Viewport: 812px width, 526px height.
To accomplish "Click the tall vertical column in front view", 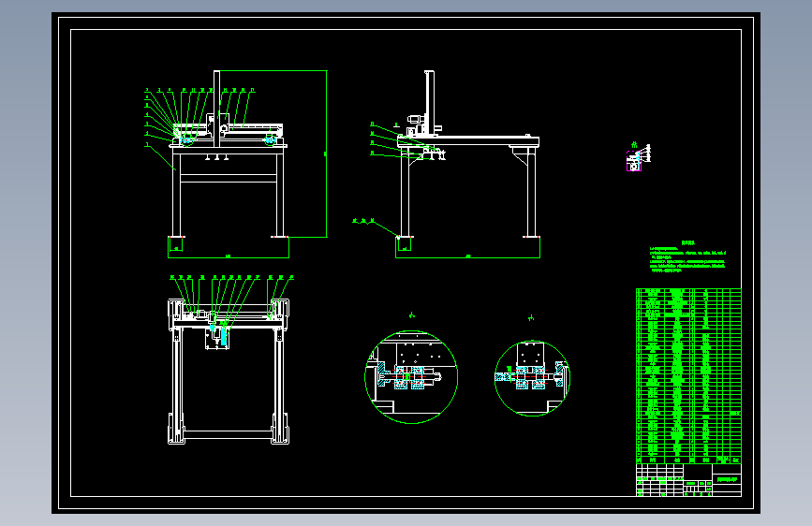I will click(x=217, y=109).
